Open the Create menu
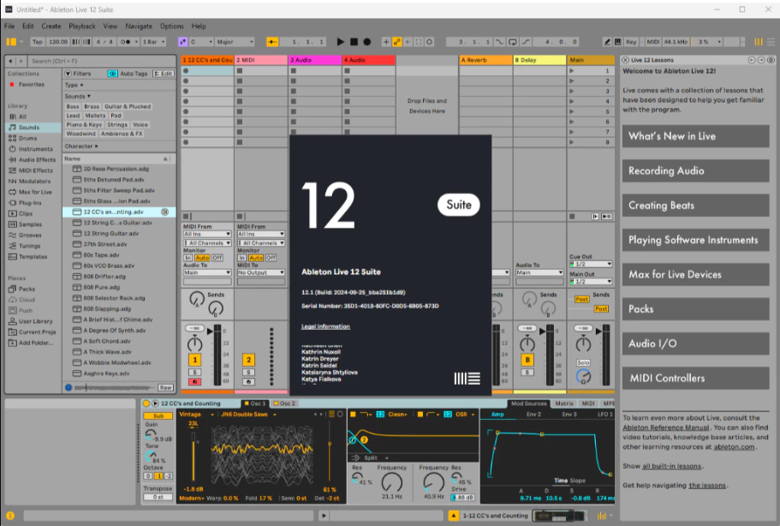The height and width of the screenshot is (526, 780). coord(51,26)
